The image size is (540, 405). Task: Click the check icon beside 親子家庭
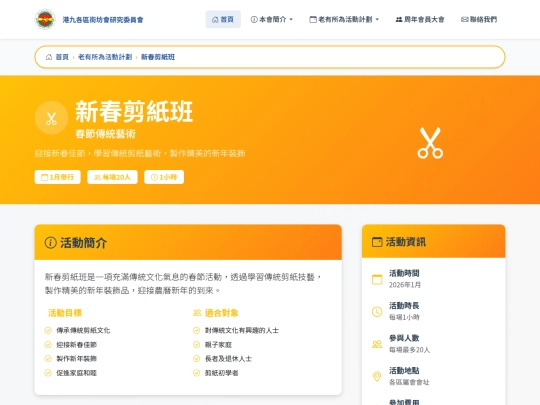196,345
